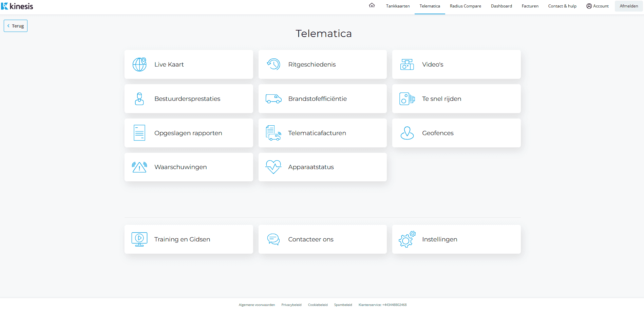
Task: Click the Live Kaart globe icon
Action: 139,65
